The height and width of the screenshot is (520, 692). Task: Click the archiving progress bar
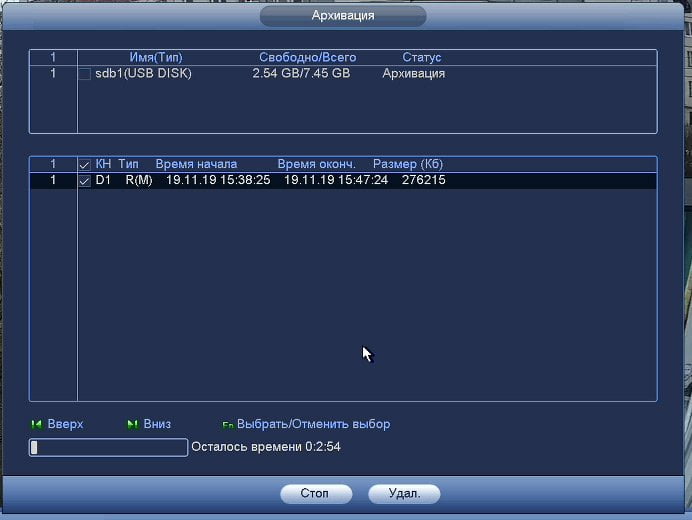click(109, 447)
